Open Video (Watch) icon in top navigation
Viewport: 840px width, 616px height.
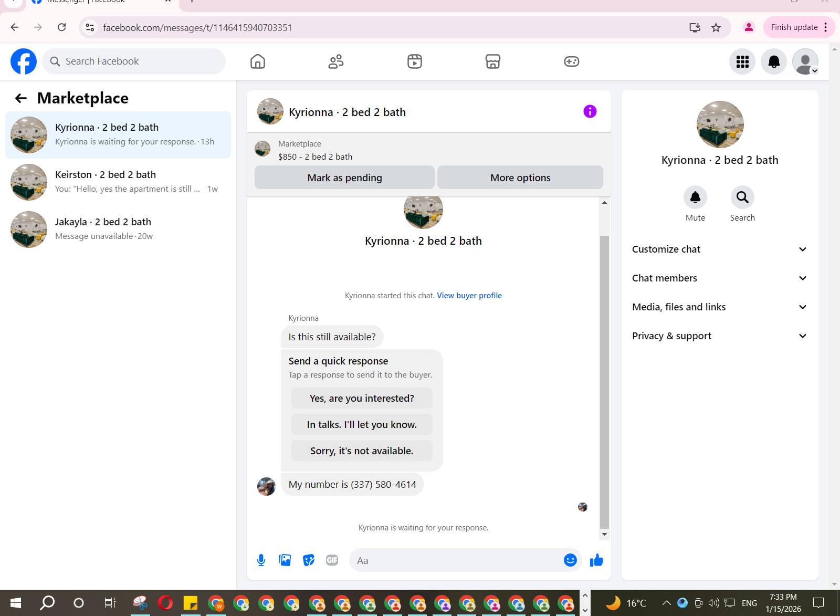click(x=415, y=61)
